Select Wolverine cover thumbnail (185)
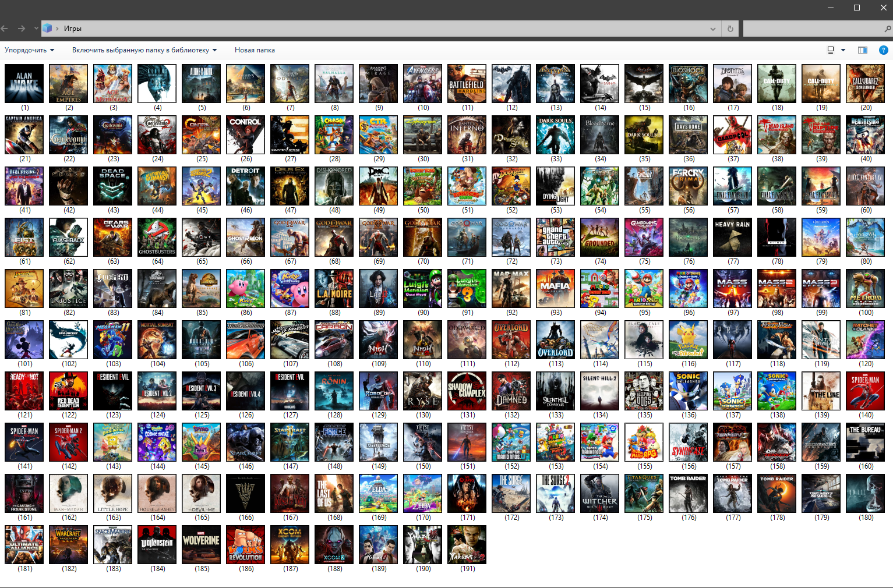Screen dimensions: 893x588 [202, 545]
